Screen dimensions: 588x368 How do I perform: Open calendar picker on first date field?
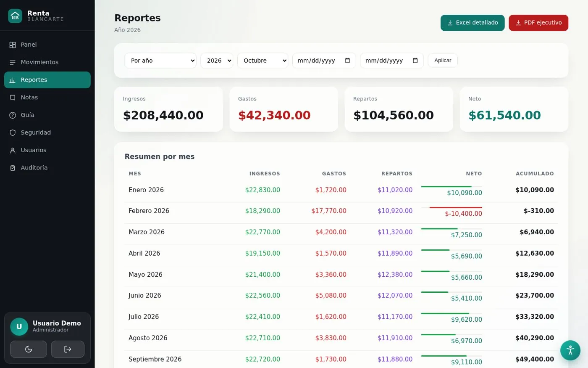point(347,61)
